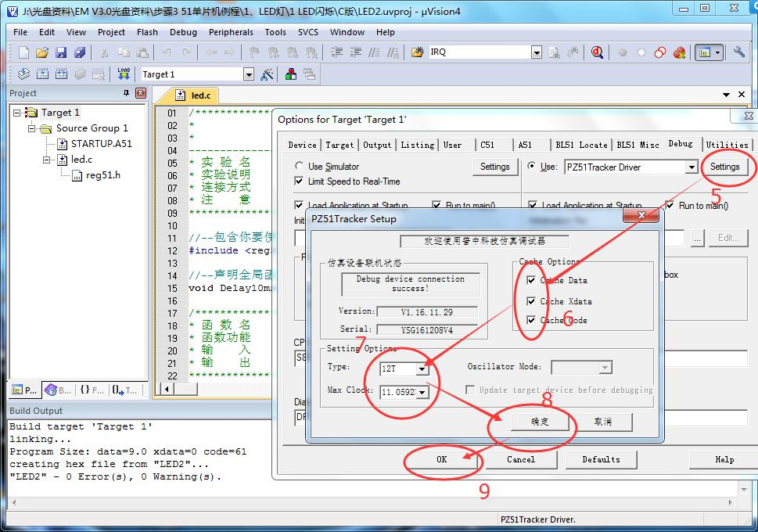Screen dimensions: 758x532
Task: Open the window layout toolbar button
Action: coord(710,52)
